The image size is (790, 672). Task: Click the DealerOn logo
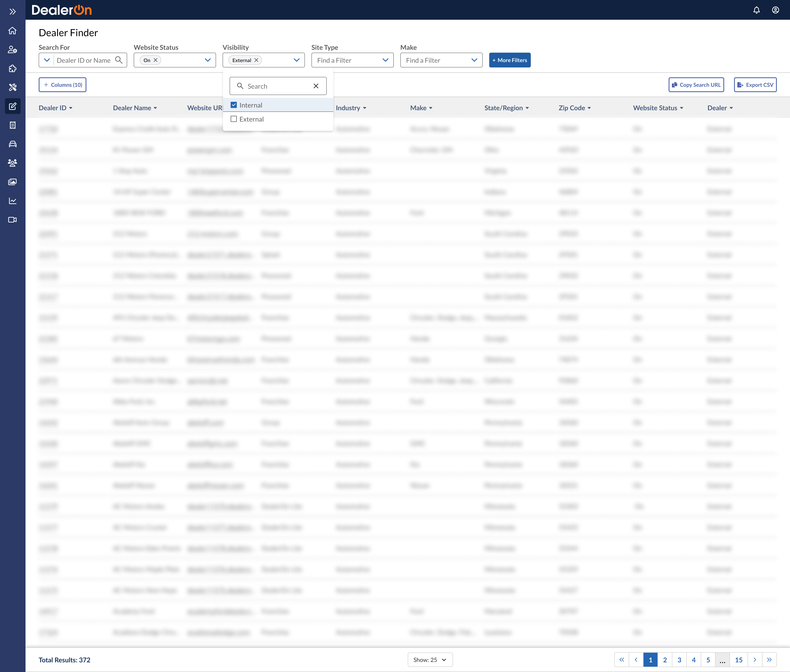pyautogui.click(x=62, y=10)
